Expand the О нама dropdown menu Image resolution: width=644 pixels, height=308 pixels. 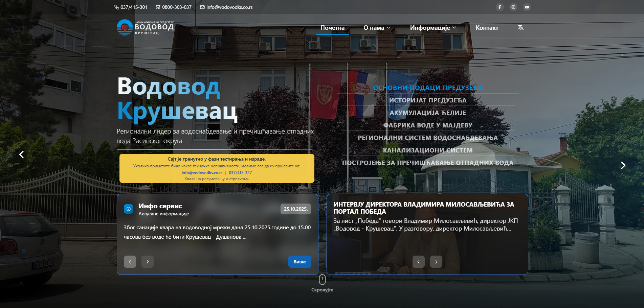[x=377, y=28]
